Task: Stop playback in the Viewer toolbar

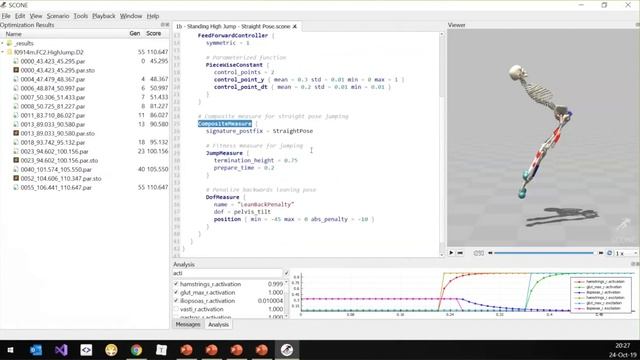Action: point(460,253)
